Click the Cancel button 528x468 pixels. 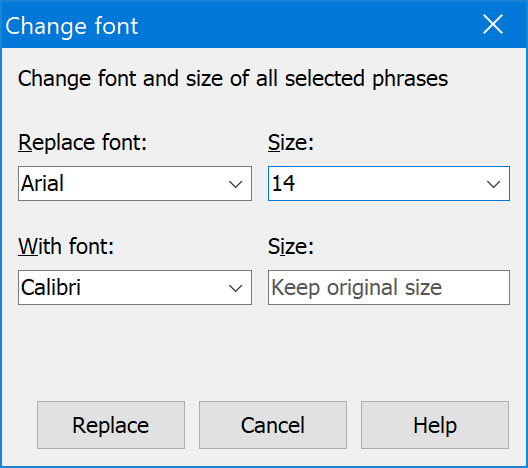pos(273,425)
